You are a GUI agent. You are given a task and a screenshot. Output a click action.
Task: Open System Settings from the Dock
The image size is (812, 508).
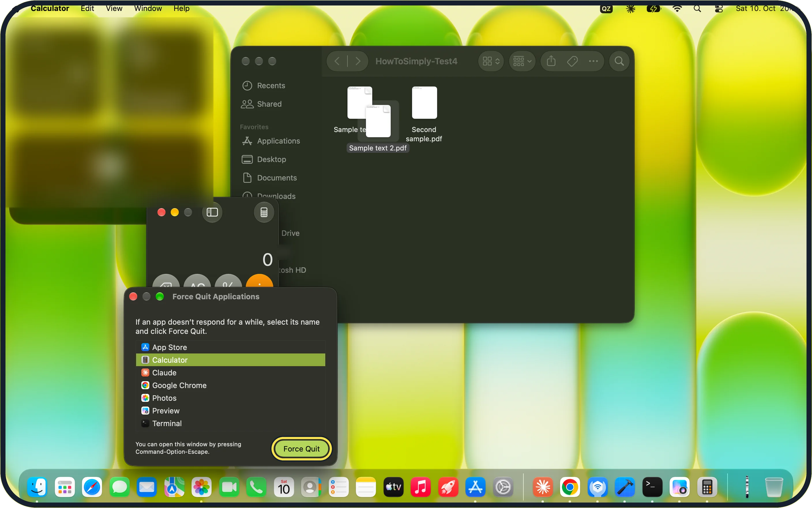pyautogui.click(x=503, y=487)
